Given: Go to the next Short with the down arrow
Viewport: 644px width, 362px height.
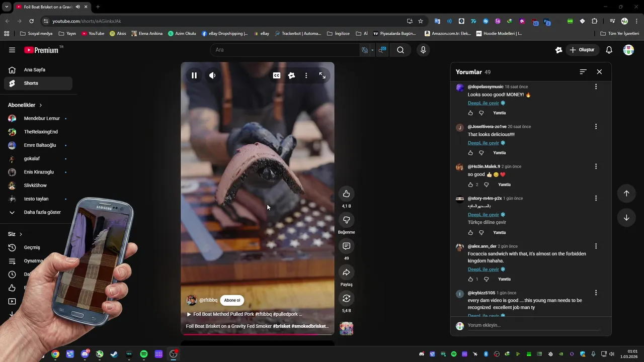Looking at the screenshot, I should pyautogui.click(x=626, y=218).
